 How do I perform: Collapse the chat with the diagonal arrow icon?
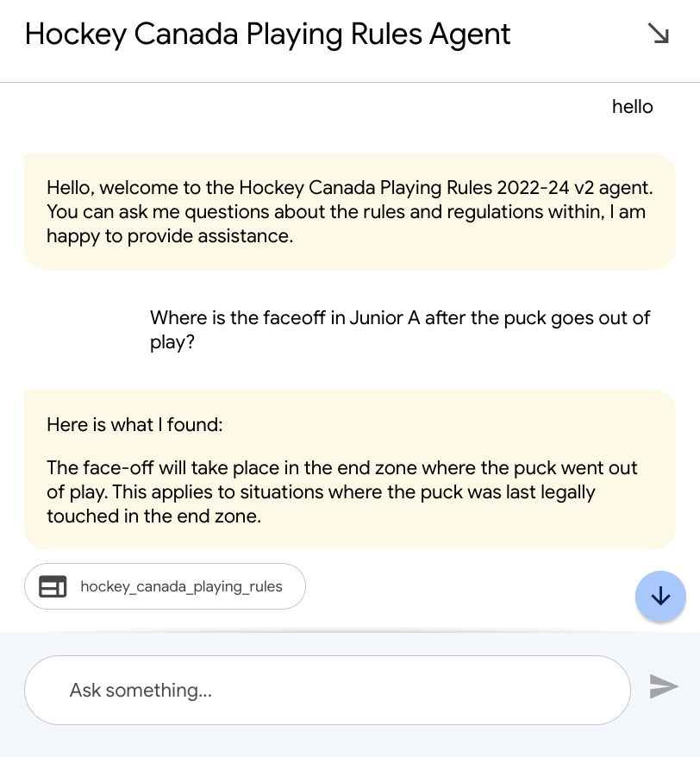tap(658, 34)
